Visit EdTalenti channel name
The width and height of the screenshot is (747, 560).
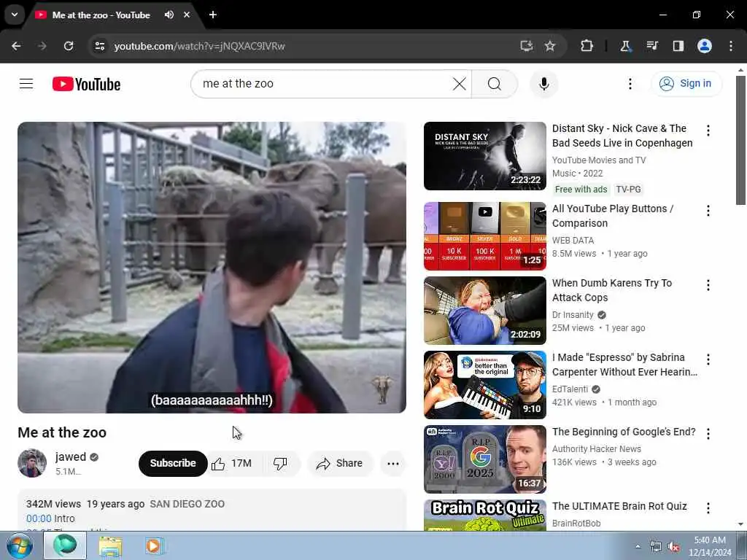click(570, 389)
